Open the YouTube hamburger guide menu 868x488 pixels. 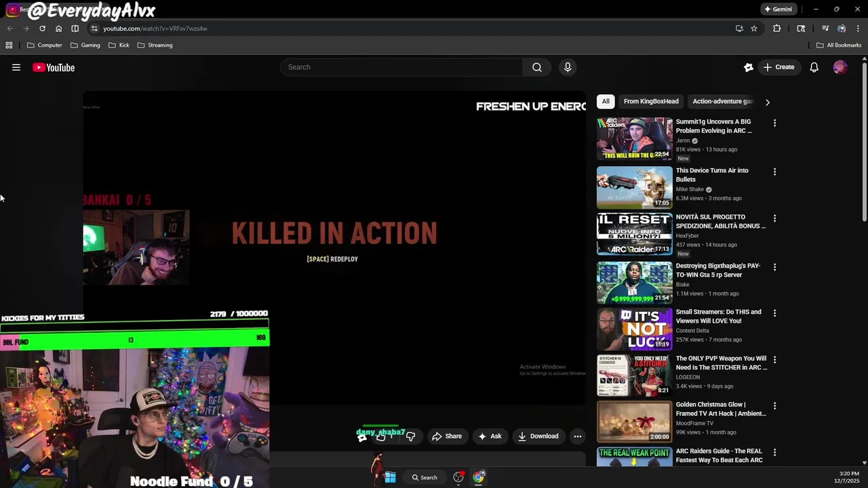16,67
